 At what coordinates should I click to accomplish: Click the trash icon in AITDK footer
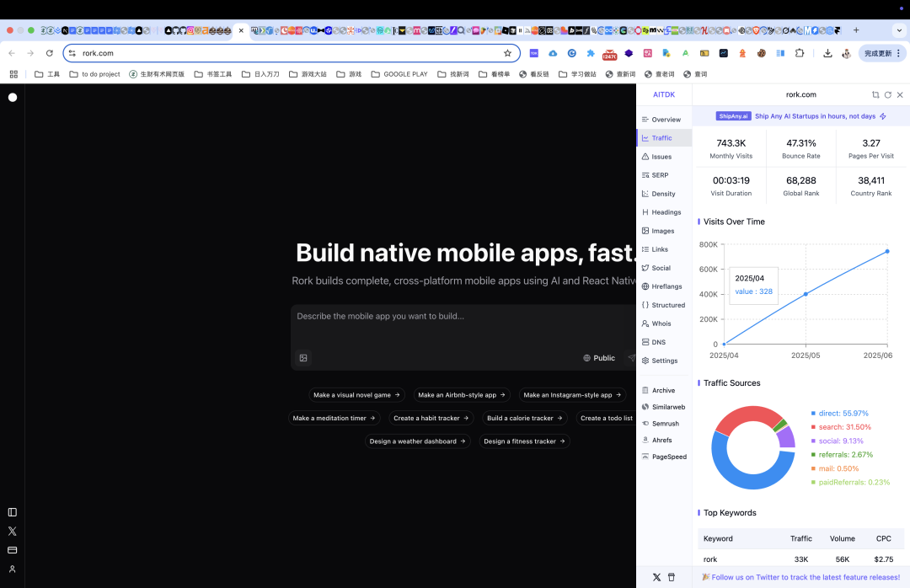point(672,578)
